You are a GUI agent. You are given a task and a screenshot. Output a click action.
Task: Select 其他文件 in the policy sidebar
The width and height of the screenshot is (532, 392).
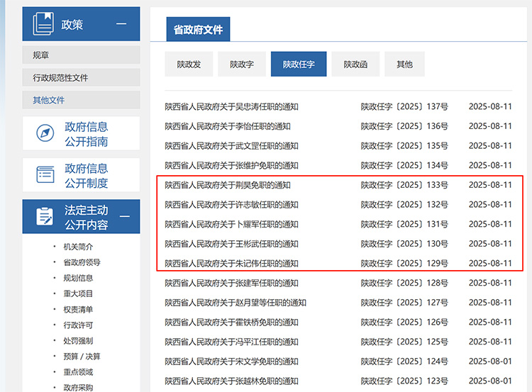48,101
